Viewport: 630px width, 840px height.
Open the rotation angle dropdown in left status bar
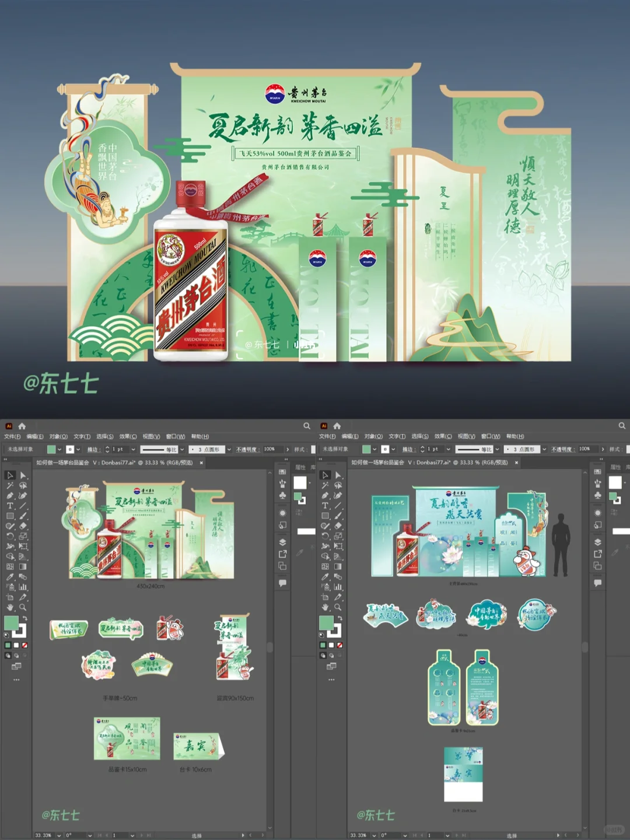[x=90, y=835]
